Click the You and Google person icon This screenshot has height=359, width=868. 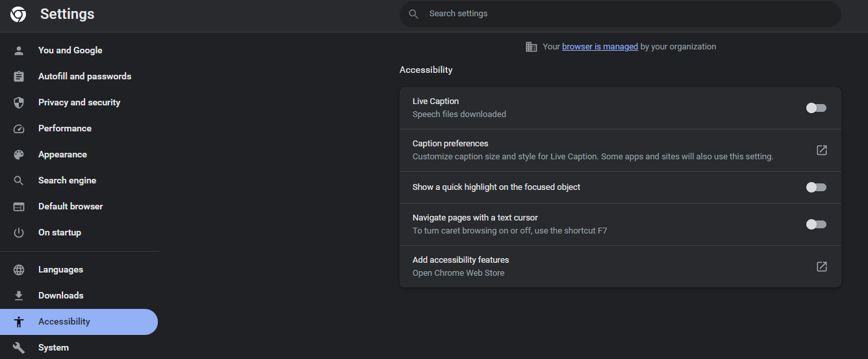19,51
